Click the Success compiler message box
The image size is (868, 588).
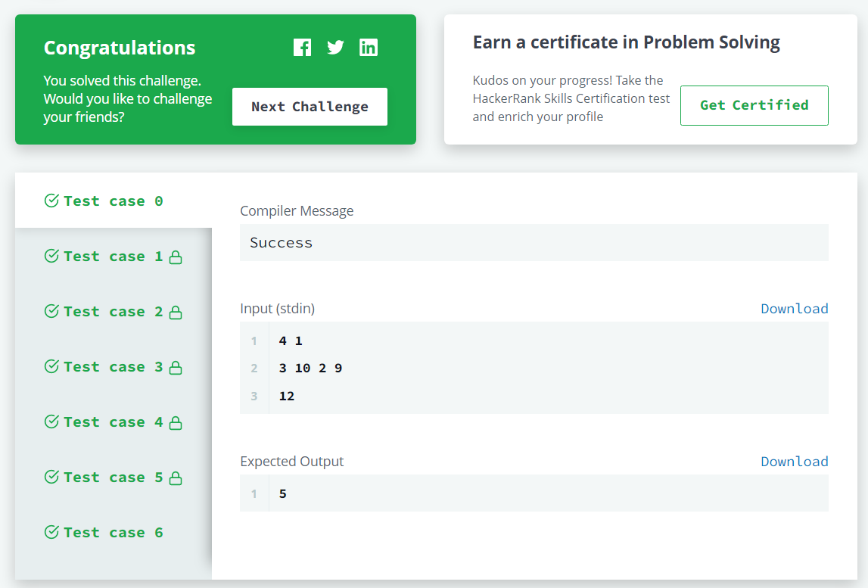[534, 242]
